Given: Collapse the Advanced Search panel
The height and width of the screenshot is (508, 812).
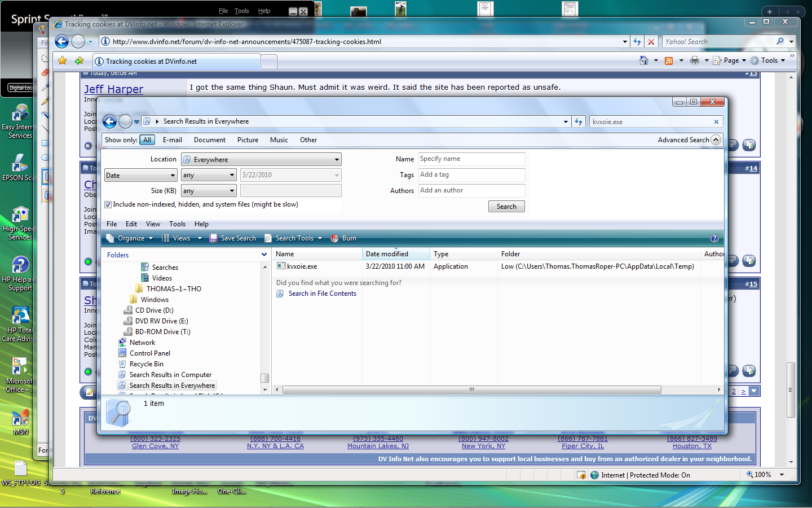Looking at the screenshot, I should click(x=716, y=140).
